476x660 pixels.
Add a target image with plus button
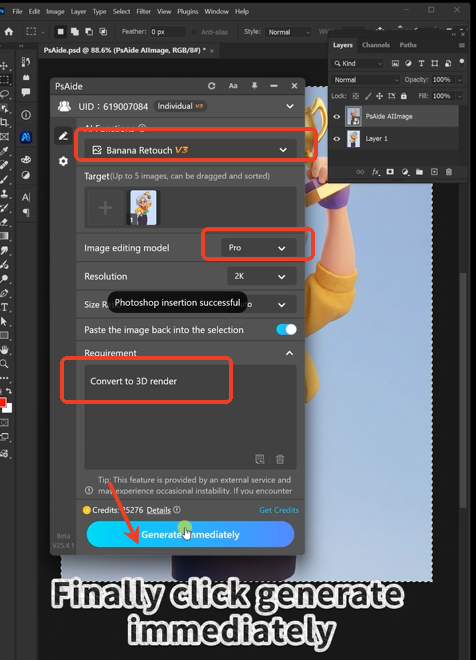[x=105, y=208]
